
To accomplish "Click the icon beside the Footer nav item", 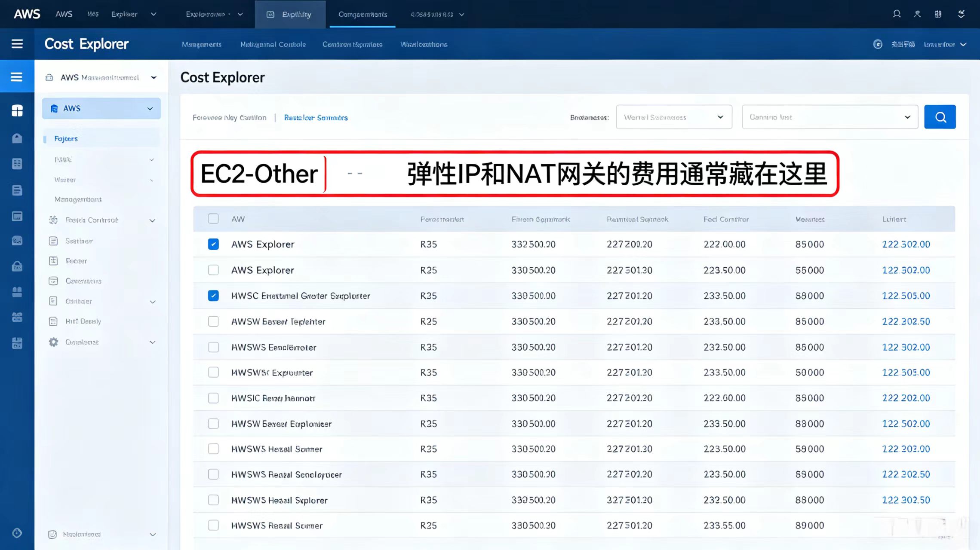I will [53, 261].
